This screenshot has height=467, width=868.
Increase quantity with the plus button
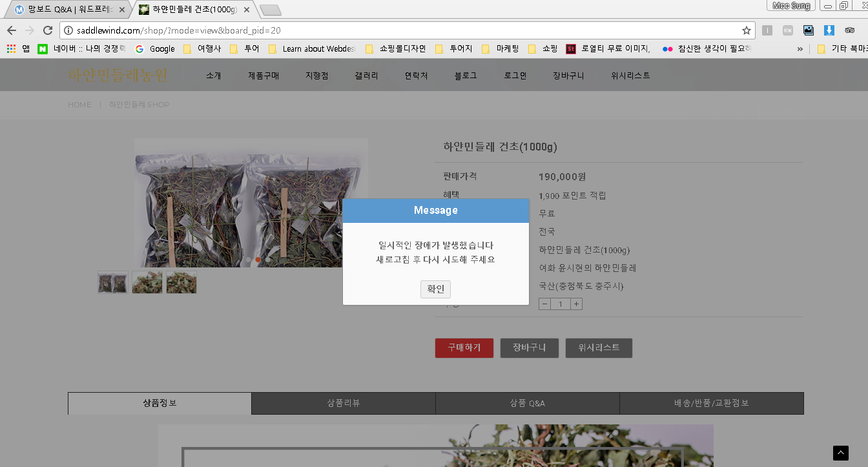(x=576, y=304)
